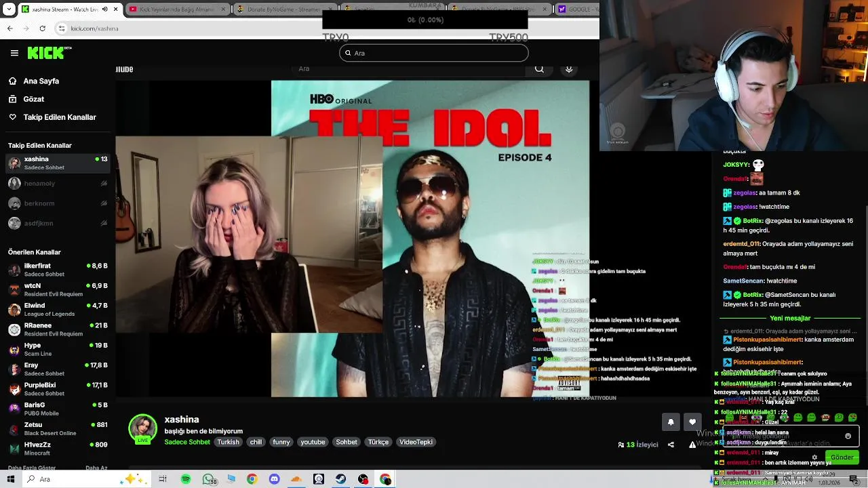868x488 pixels.
Task: Jump to Yeni mesajlar in chat
Action: pos(790,319)
